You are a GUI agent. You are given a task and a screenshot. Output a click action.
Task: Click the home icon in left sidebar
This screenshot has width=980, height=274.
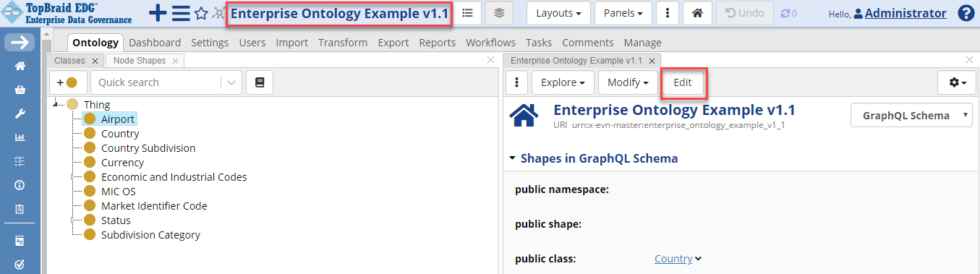(20, 67)
